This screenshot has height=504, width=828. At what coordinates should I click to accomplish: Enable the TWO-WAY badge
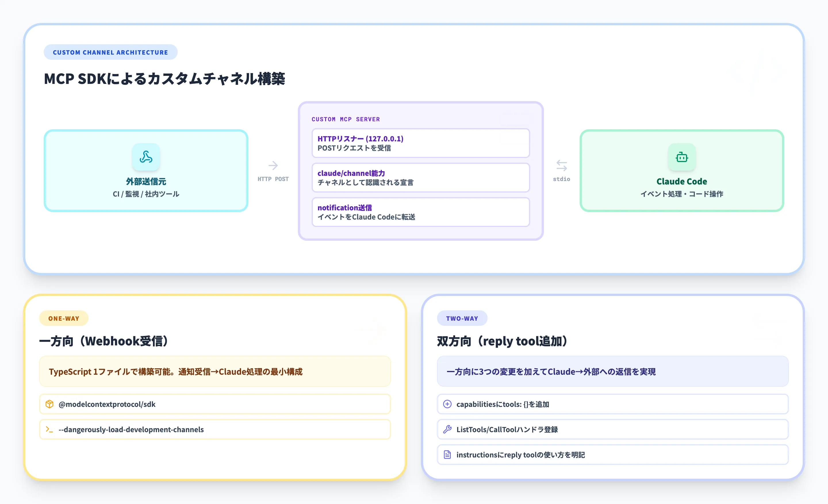[462, 318]
